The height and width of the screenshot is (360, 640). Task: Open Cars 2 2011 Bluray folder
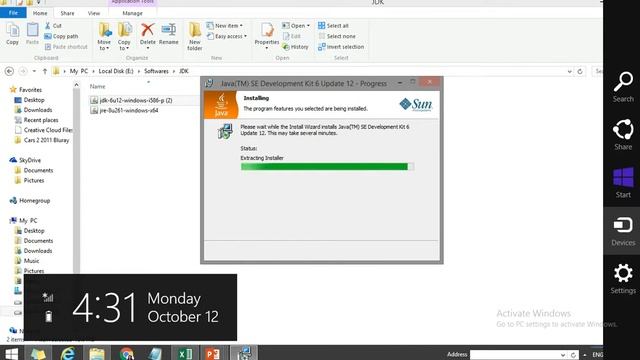[42, 140]
